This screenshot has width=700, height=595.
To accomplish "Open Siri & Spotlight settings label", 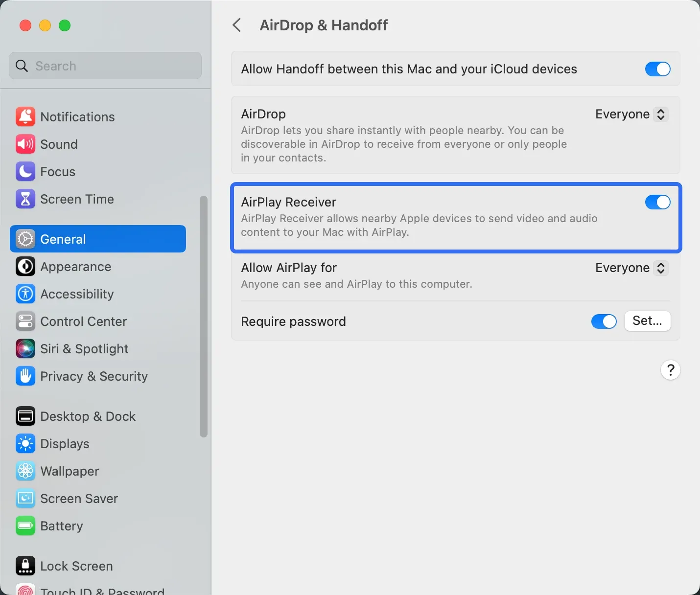I will pos(84,349).
